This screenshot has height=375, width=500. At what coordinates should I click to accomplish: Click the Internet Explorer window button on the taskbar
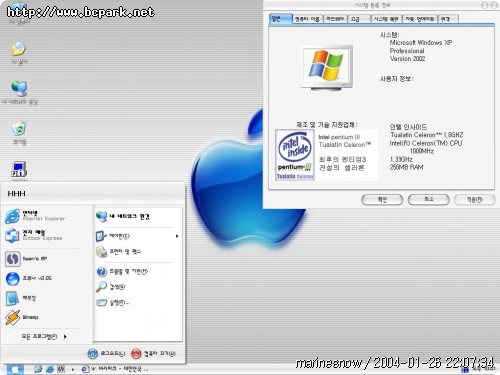point(115,369)
